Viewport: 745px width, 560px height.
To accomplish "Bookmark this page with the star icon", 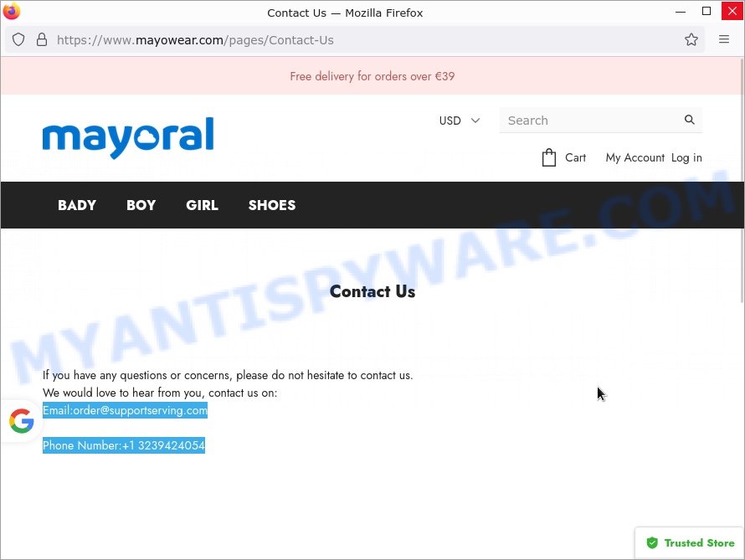I will click(x=691, y=39).
